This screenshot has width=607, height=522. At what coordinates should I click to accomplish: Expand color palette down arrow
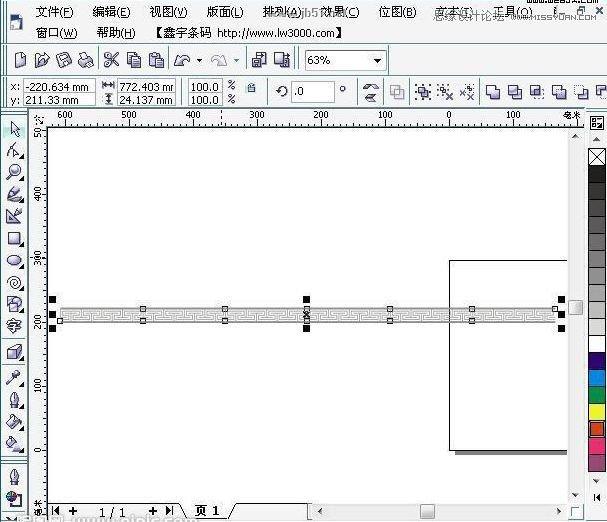click(x=597, y=481)
